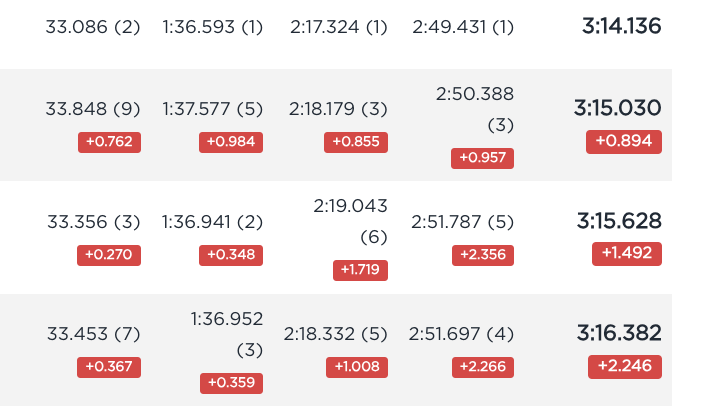
Task: Select the +2.246 gap badge
Action: pyautogui.click(x=625, y=366)
